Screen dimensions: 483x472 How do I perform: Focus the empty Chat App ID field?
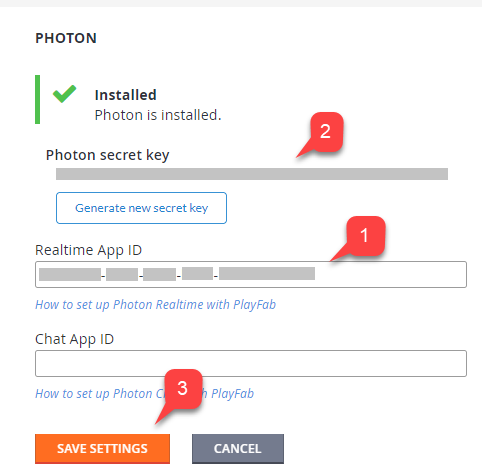pyautogui.click(x=251, y=363)
